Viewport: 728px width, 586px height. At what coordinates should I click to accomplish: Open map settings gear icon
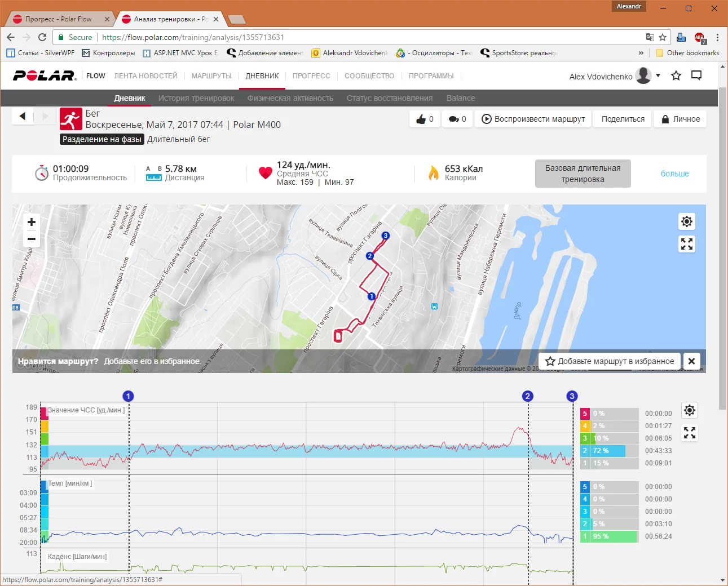[x=686, y=221]
